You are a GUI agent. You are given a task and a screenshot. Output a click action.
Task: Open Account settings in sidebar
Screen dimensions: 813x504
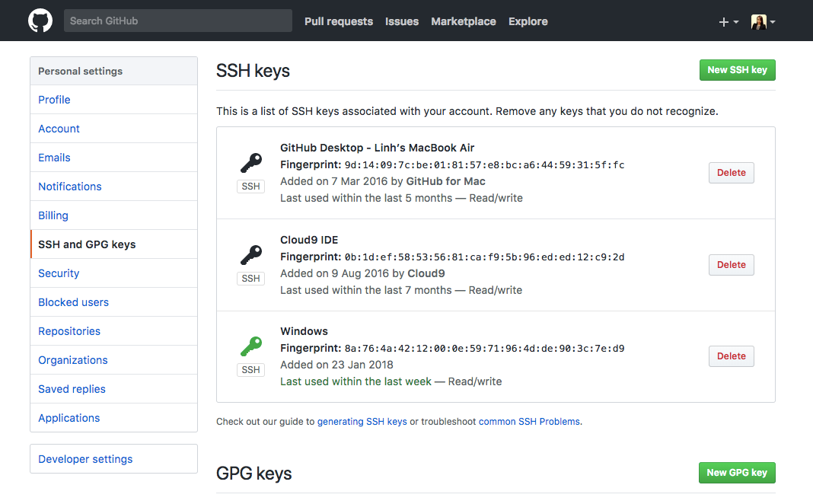[x=113, y=129]
